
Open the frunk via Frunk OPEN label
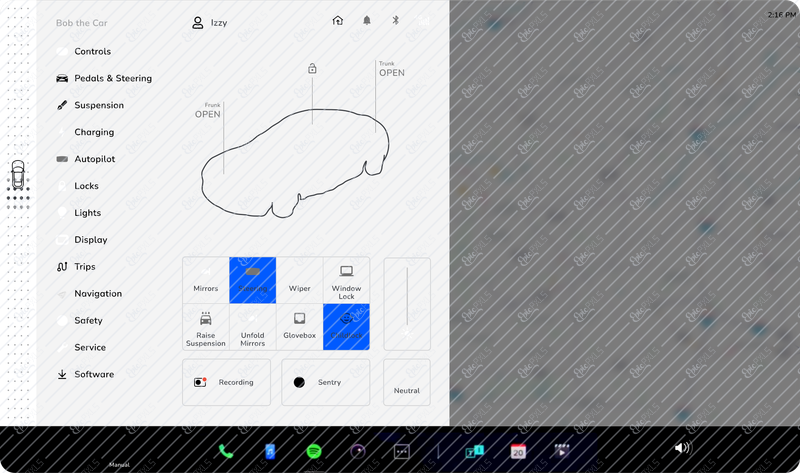(208, 111)
